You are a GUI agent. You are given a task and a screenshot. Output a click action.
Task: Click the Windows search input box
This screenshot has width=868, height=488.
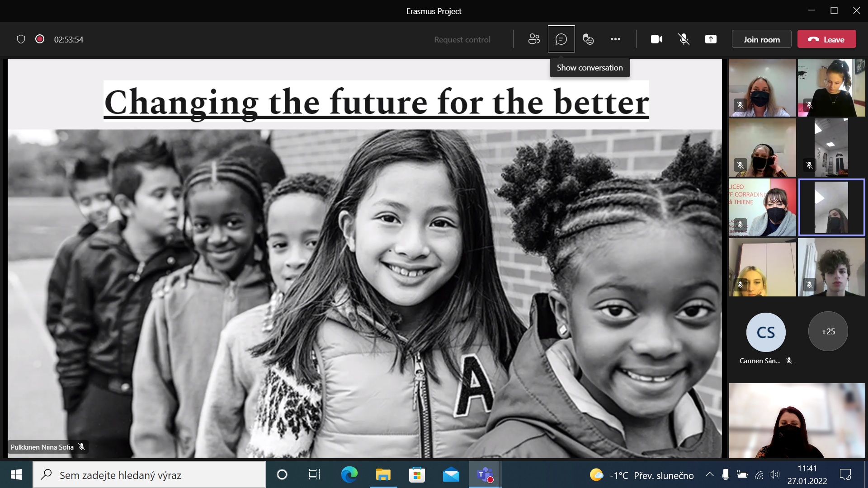click(x=149, y=475)
